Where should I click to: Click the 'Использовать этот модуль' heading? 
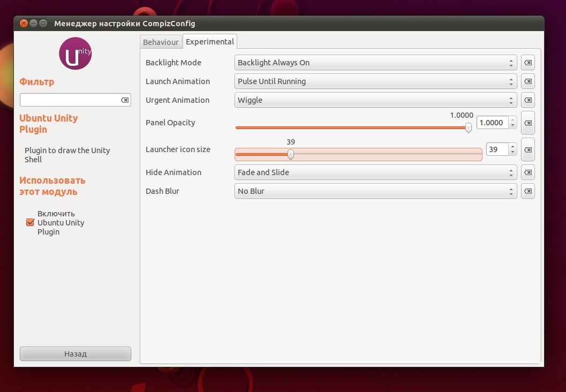click(x=52, y=186)
